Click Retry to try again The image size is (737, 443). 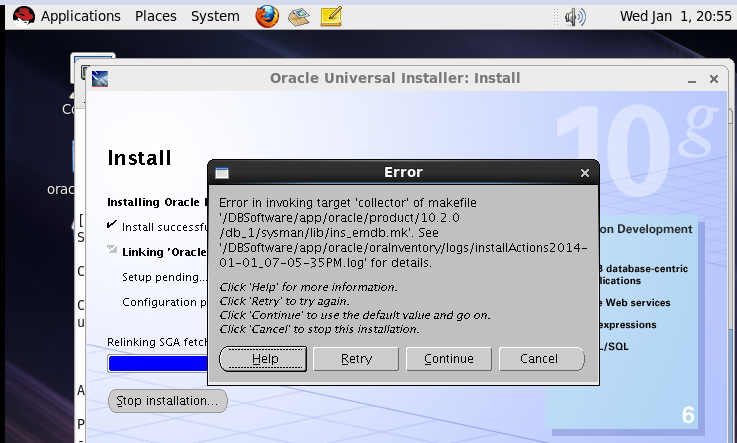coord(356,359)
